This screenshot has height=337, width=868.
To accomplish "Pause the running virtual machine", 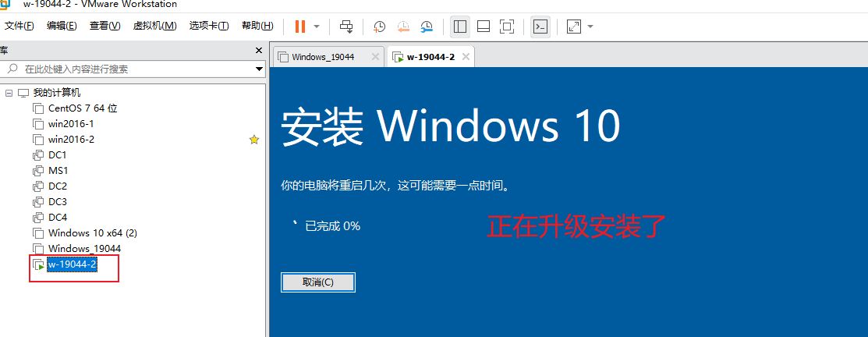I will coord(300,27).
